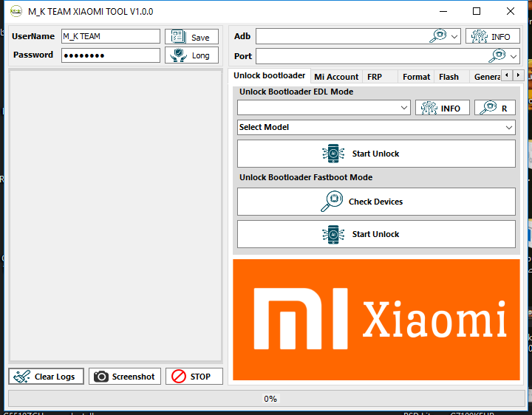Click phone chip icon on Fastboot Start Unlock

333,234
